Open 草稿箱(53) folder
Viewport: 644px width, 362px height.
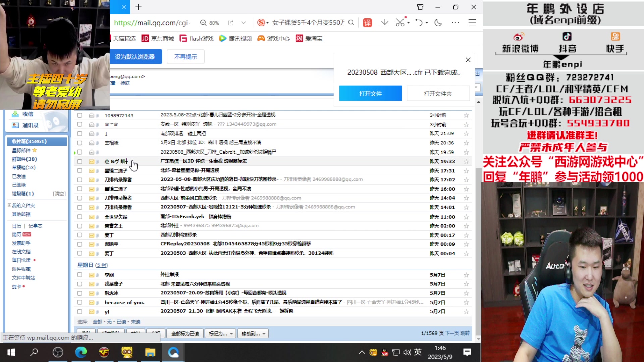click(23, 168)
